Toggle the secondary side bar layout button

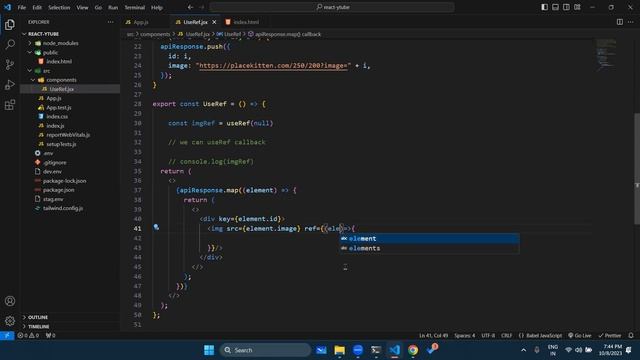[x=566, y=7]
